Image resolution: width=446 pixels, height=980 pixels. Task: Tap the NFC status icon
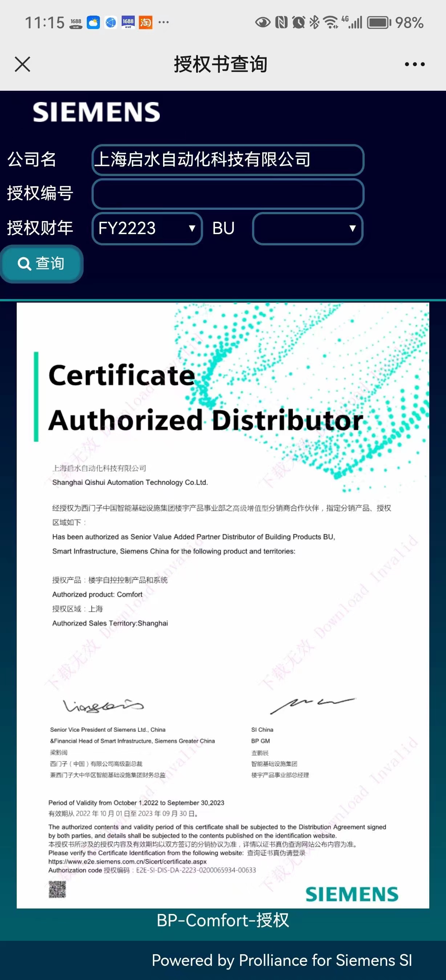pos(281,23)
